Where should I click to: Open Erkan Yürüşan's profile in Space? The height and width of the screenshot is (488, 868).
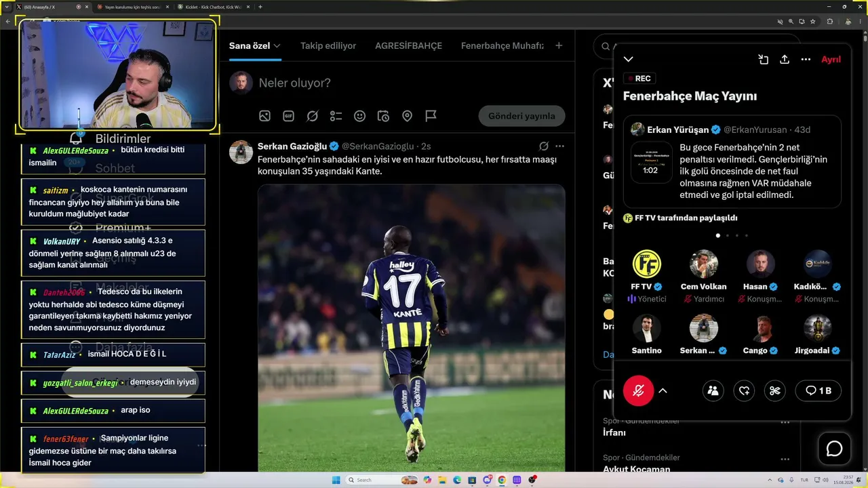tap(678, 129)
